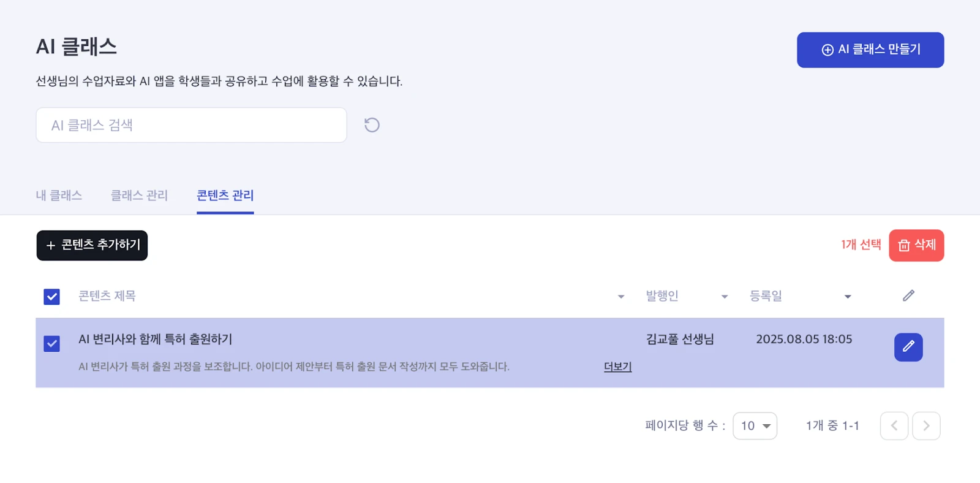Click the AI 클래스 검색 input field
980x483 pixels.
pyautogui.click(x=191, y=125)
